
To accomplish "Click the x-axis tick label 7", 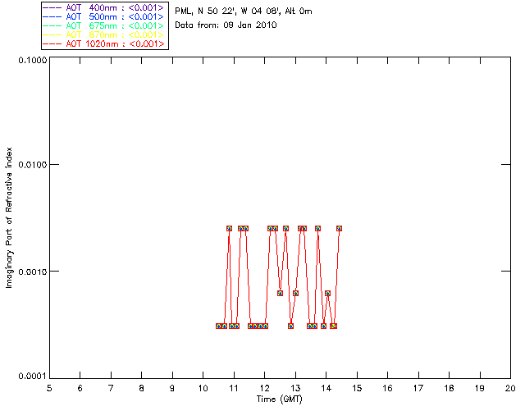I will 111,388.
